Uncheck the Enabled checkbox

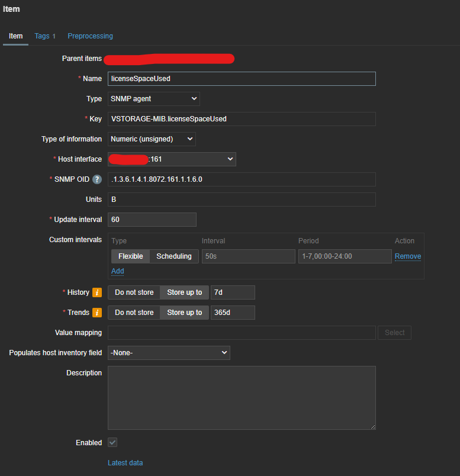pyautogui.click(x=112, y=443)
